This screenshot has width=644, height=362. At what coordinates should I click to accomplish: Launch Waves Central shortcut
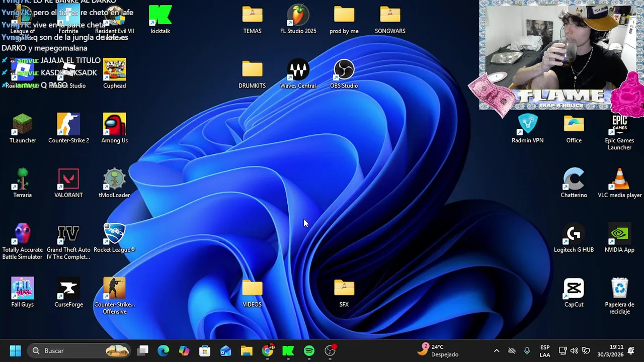[298, 74]
